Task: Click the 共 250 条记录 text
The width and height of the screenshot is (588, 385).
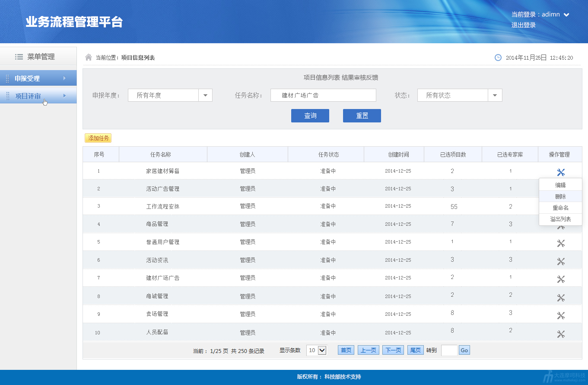Action: pyautogui.click(x=248, y=351)
